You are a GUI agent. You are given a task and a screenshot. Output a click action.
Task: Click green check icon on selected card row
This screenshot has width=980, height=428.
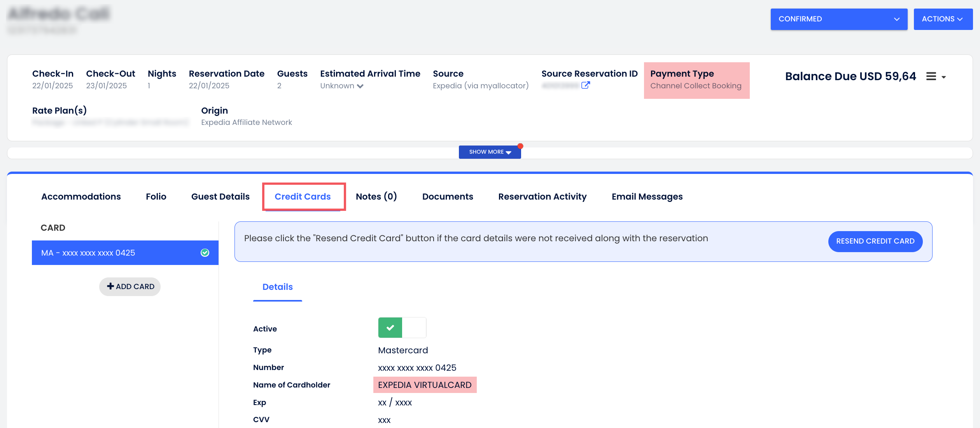pos(205,253)
